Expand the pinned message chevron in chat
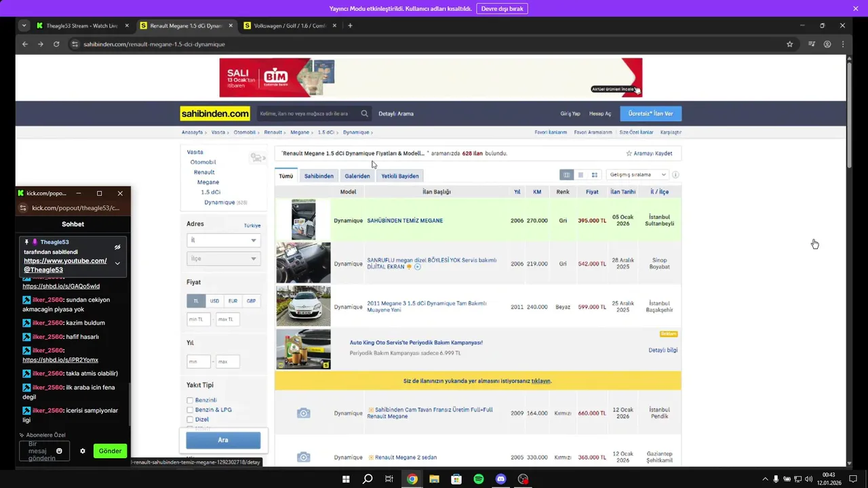Image resolution: width=868 pixels, height=488 pixels. tap(117, 263)
